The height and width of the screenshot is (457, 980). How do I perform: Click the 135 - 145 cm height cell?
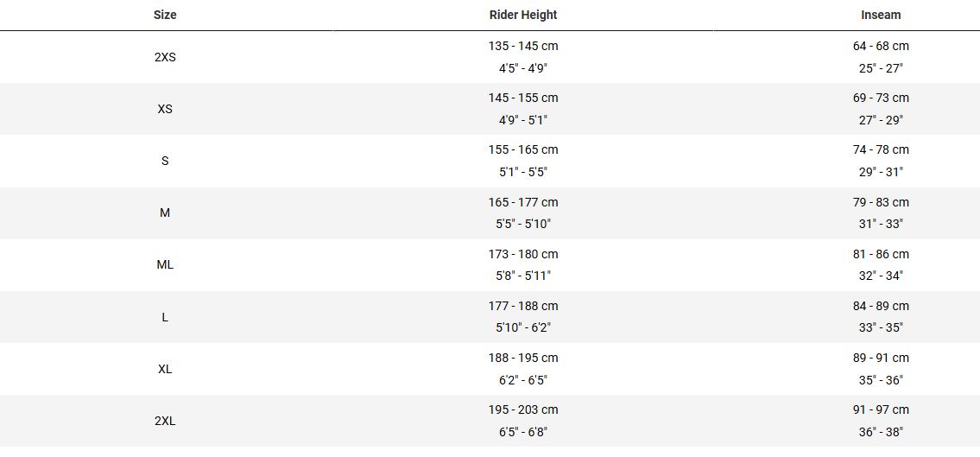pos(523,46)
